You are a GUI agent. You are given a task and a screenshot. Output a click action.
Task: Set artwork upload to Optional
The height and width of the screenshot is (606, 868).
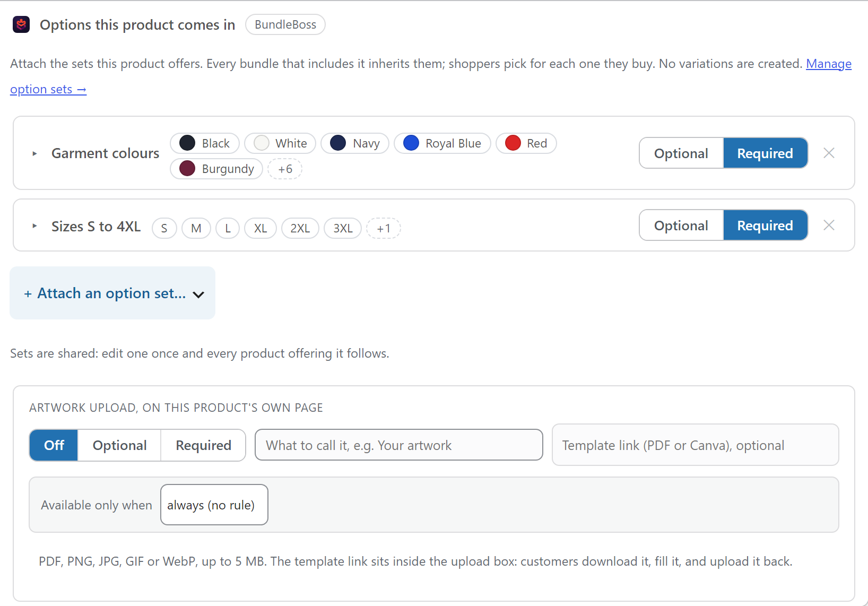pos(119,445)
